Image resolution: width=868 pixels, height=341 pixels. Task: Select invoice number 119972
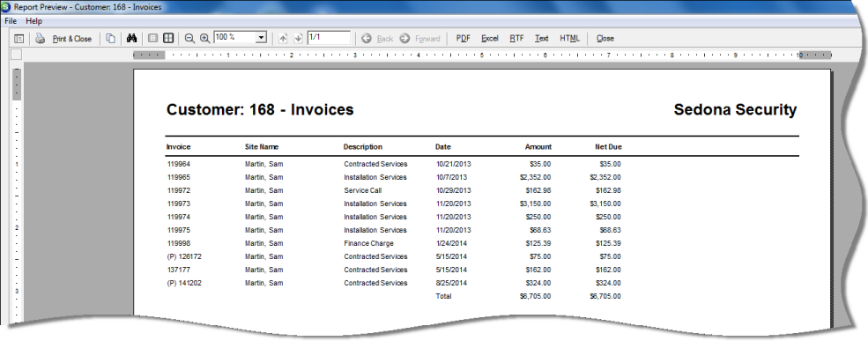click(178, 191)
